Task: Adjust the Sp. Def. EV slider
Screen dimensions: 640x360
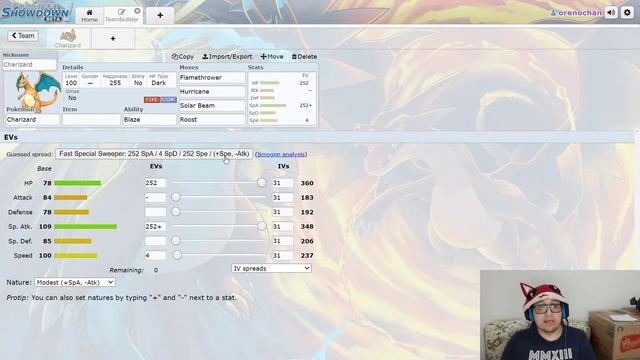Action: [219, 241]
